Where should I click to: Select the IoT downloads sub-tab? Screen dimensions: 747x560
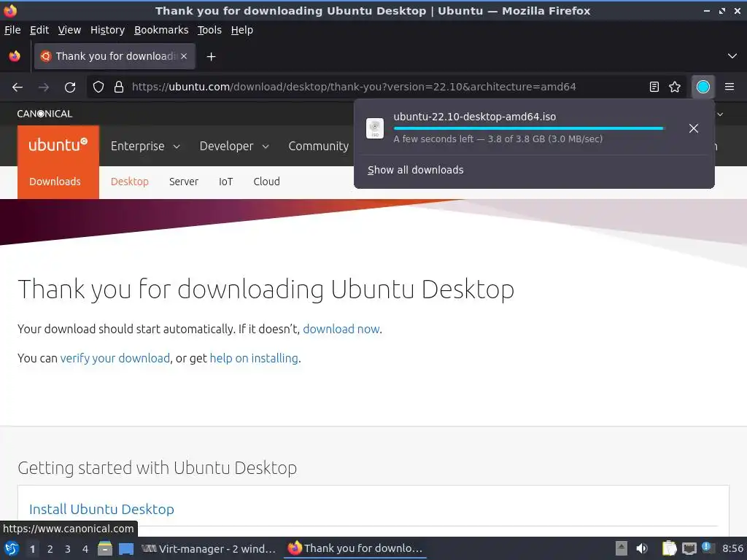pyautogui.click(x=226, y=182)
